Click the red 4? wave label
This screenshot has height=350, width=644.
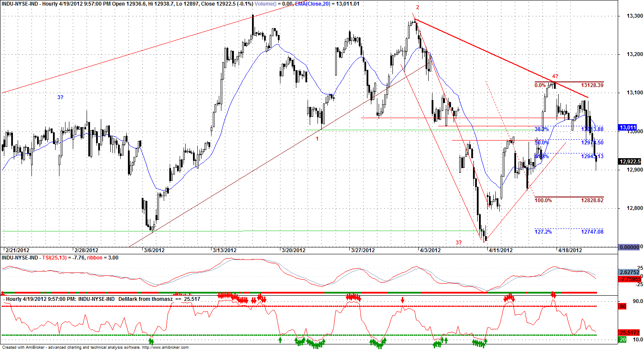tap(555, 77)
